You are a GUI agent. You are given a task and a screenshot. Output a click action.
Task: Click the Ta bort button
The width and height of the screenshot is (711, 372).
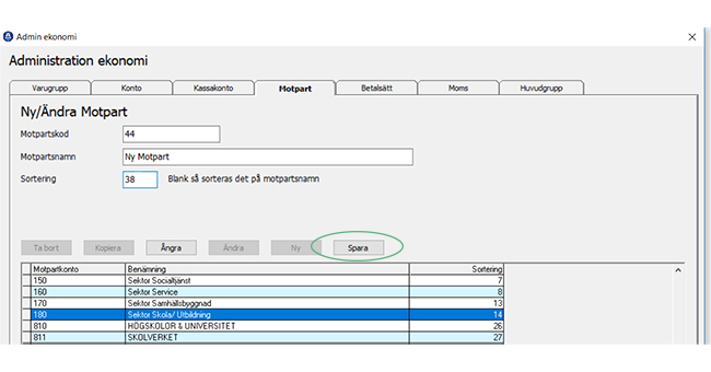[46, 248]
